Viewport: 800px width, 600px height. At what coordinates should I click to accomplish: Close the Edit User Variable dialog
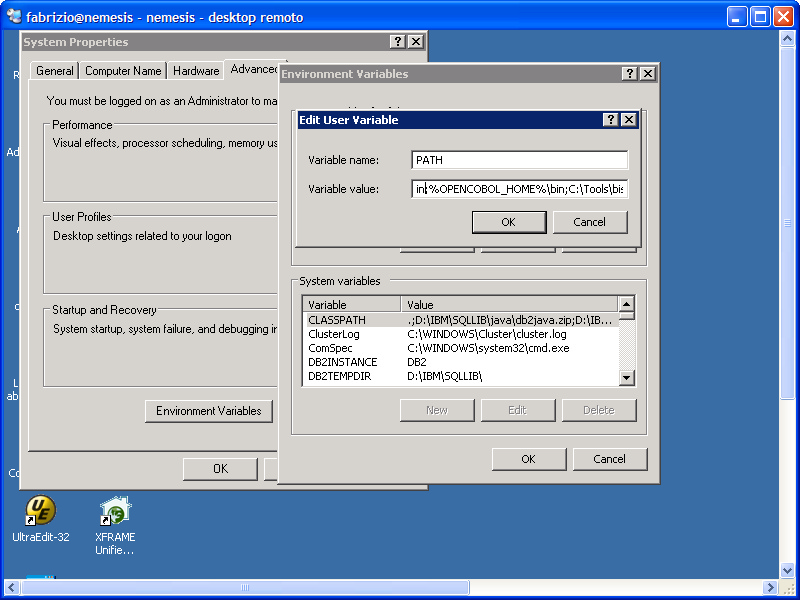click(x=629, y=120)
